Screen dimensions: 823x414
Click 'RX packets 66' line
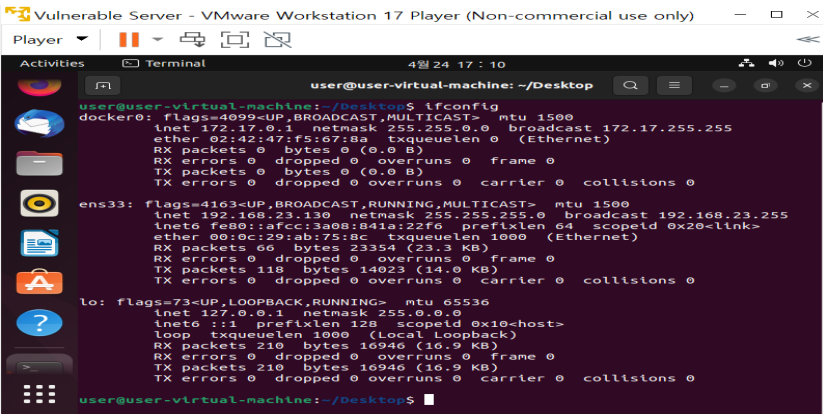pos(321,248)
